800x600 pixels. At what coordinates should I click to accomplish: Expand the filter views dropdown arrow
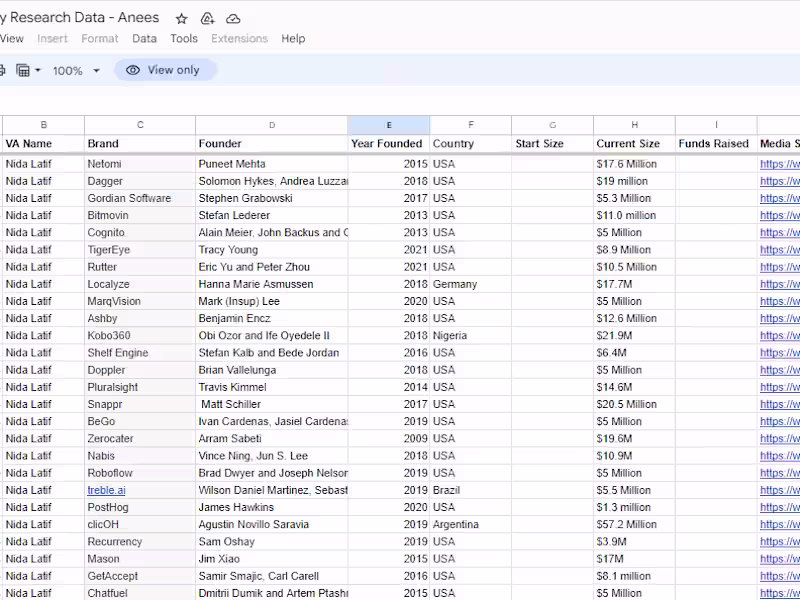38,71
